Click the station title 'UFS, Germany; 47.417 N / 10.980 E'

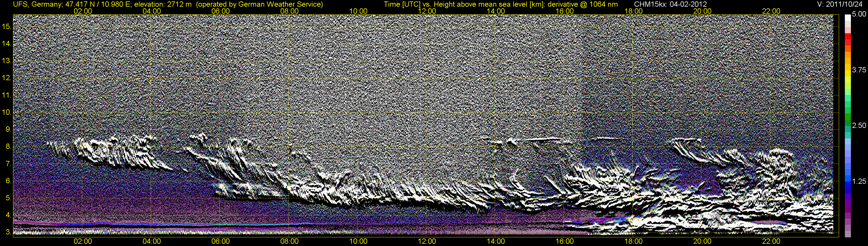[72, 4]
